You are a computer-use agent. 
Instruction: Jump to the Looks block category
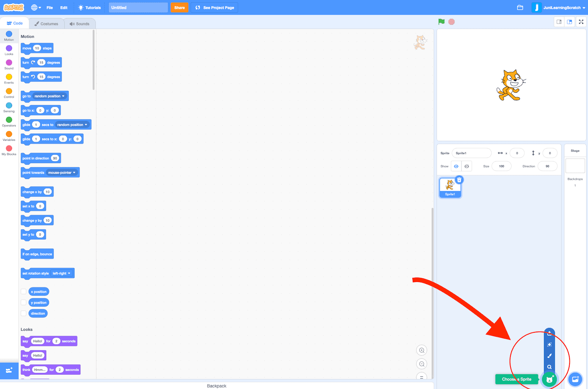click(9, 50)
